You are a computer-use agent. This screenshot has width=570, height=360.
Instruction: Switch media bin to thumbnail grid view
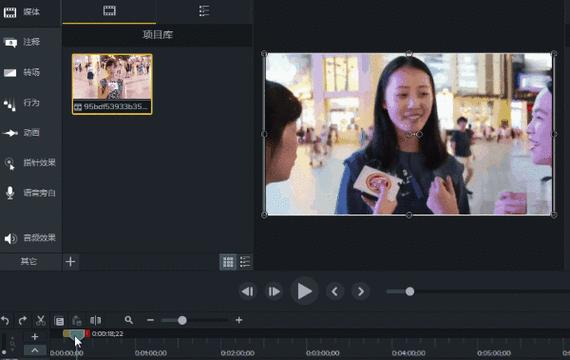pyautogui.click(x=228, y=262)
